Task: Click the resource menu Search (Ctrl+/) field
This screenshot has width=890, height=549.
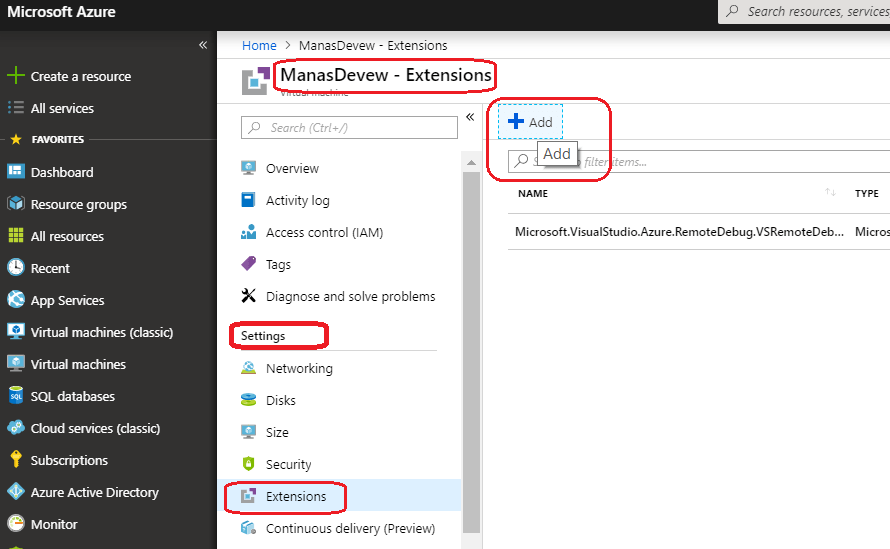Action: pos(349,127)
